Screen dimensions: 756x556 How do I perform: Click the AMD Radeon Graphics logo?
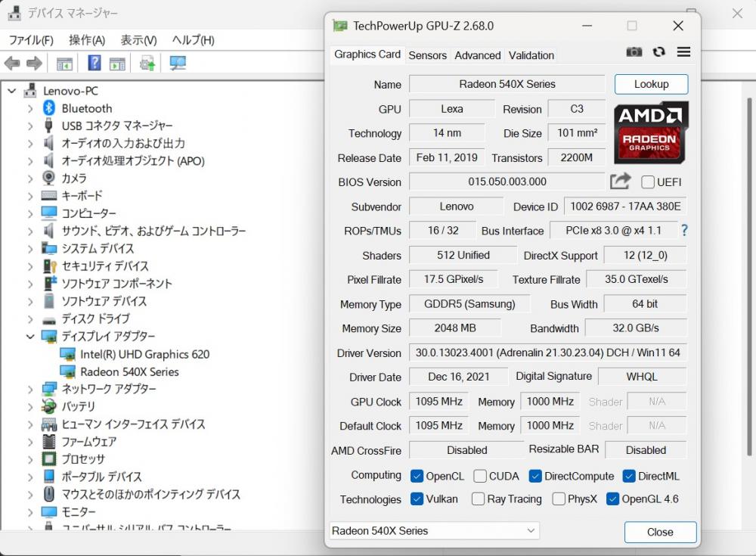tap(651, 133)
